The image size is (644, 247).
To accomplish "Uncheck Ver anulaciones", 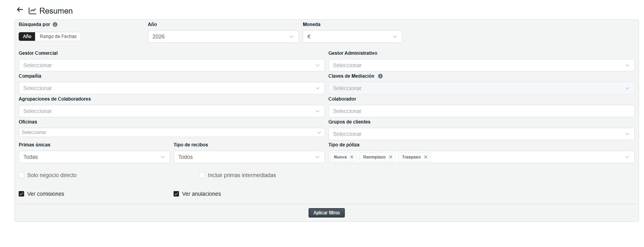I will tap(176, 194).
